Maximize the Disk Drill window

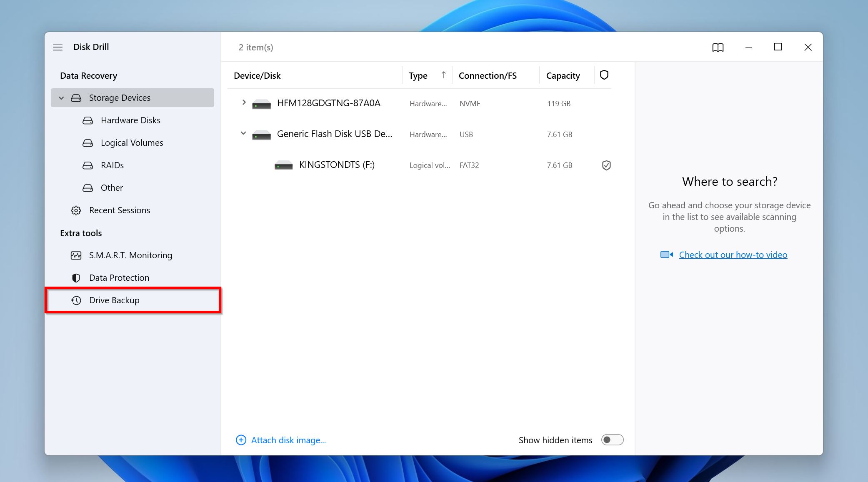[x=778, y=47]
